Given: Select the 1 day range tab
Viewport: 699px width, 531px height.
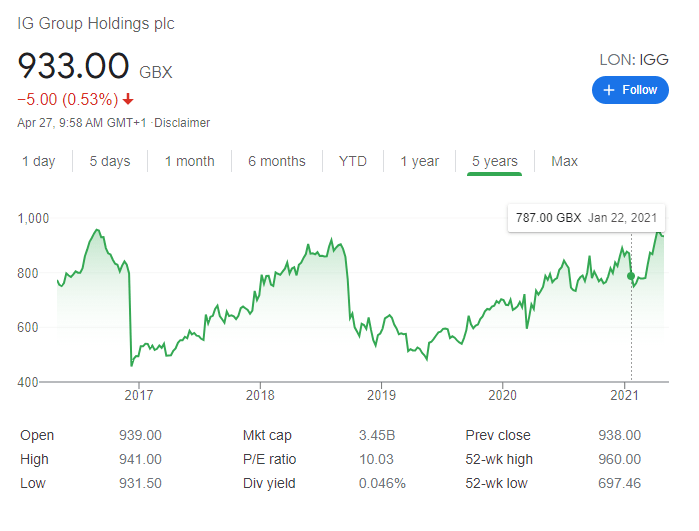Looking at the screenshot, I should tap(39, 161).
